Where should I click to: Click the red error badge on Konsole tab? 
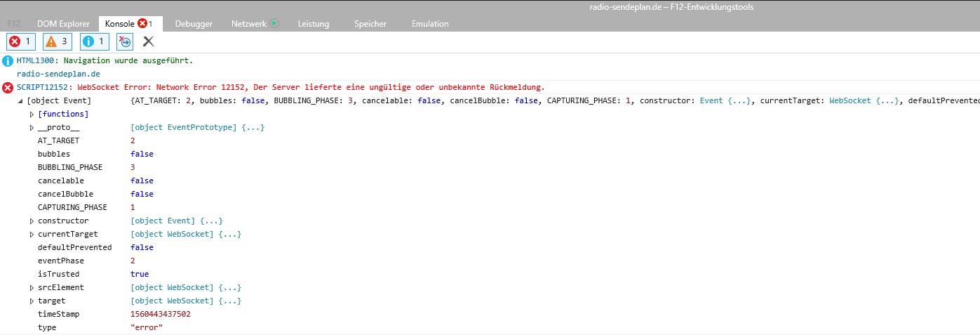pos(142,23)
